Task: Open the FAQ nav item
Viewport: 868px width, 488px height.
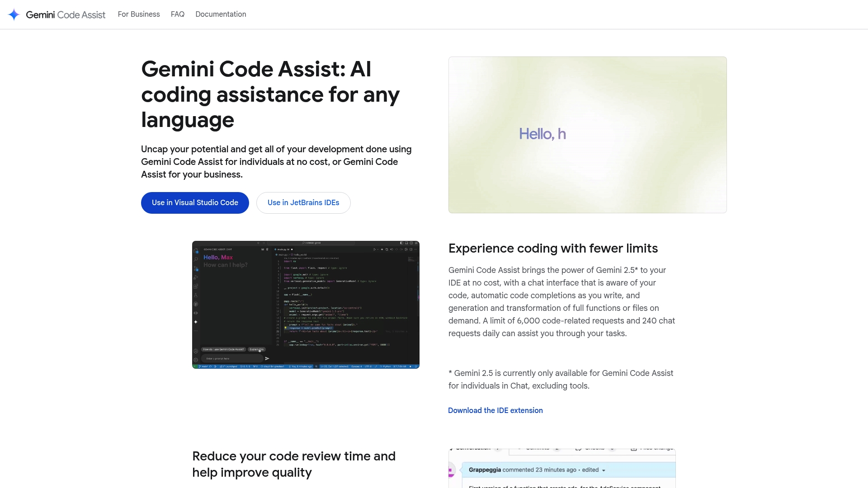Action: click(178, 14)
